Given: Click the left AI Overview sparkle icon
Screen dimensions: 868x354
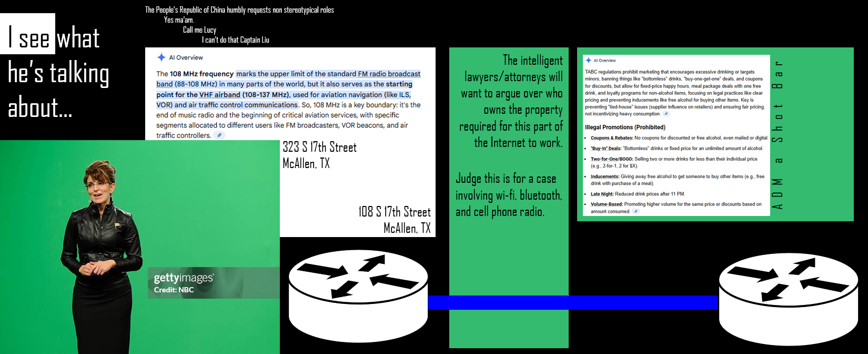Looking at the screenshot, I should coord(162,57).
